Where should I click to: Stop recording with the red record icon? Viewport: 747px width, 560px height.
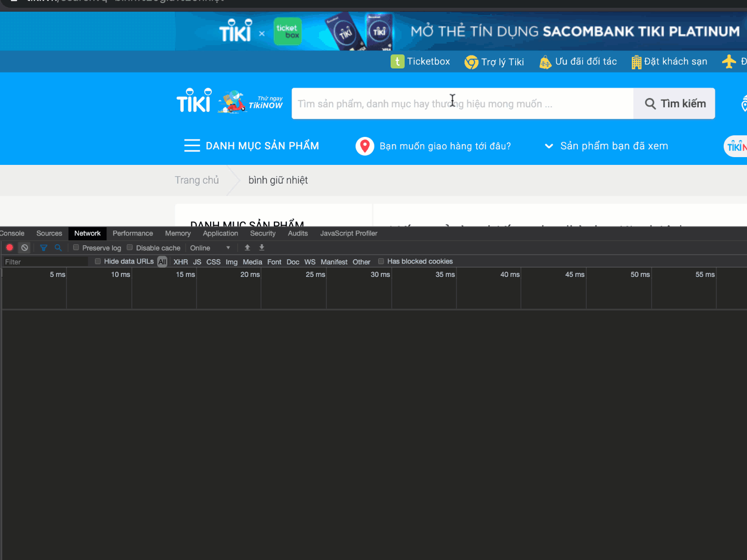click(9, 248)
